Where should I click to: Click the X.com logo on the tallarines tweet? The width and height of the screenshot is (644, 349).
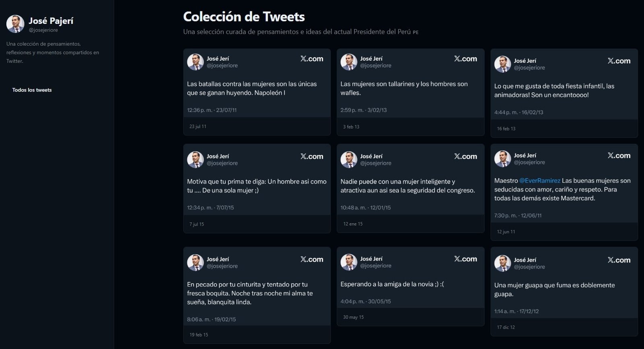pyautogui.click(x=465, y=59)
